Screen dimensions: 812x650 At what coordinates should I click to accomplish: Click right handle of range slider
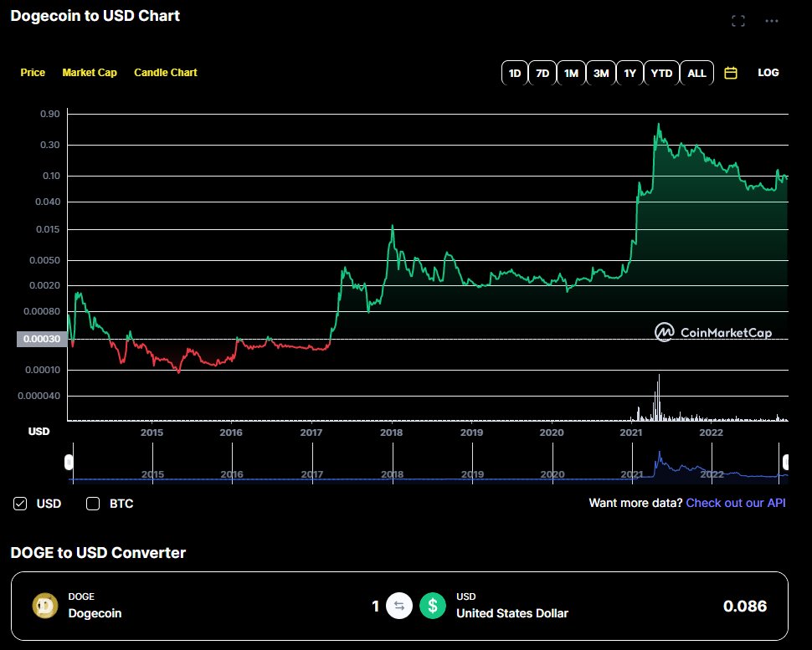(x=785, y=462)
